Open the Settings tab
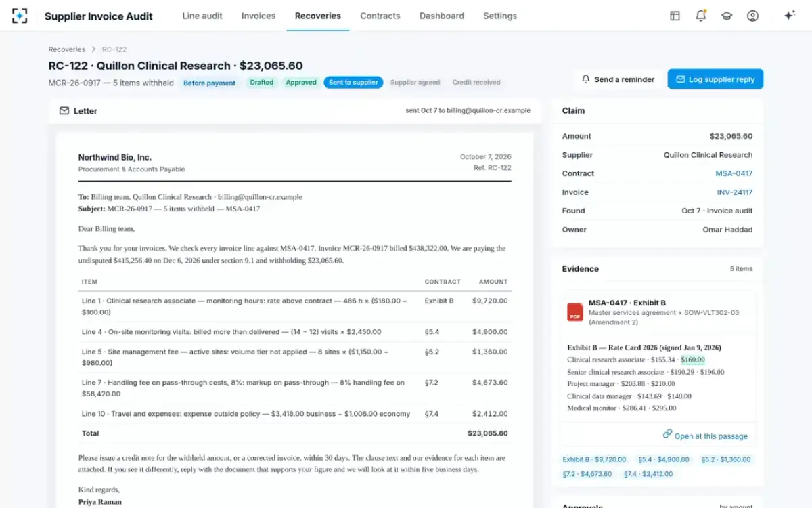 pyautogui.click(x=500, y=16)
